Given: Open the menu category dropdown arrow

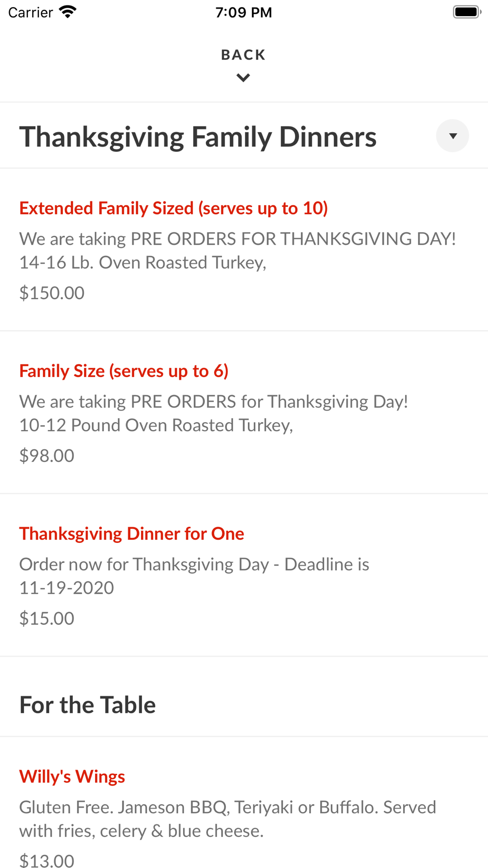Looking at the screenshot, I should (452, 136).
